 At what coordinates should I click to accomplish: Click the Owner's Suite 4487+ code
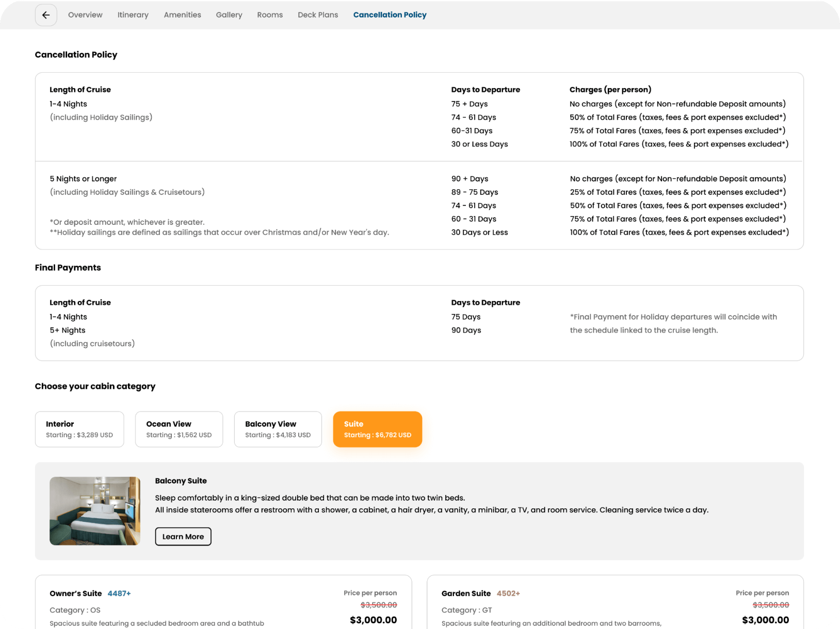point(119,593)
